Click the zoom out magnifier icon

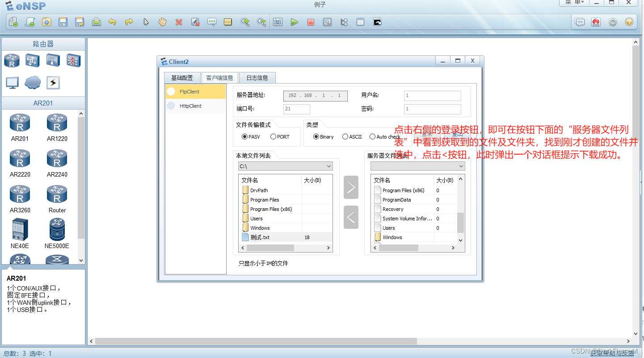click(261, 22)
